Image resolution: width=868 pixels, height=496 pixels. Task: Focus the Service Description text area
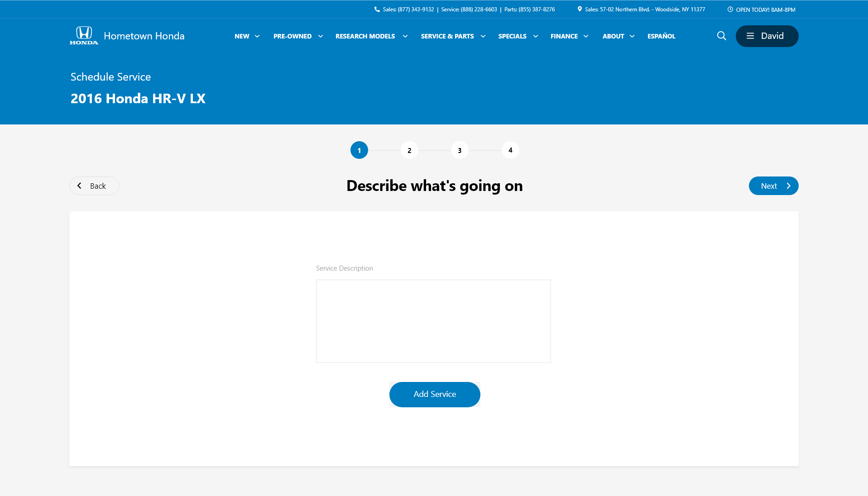tap(433, 321)
